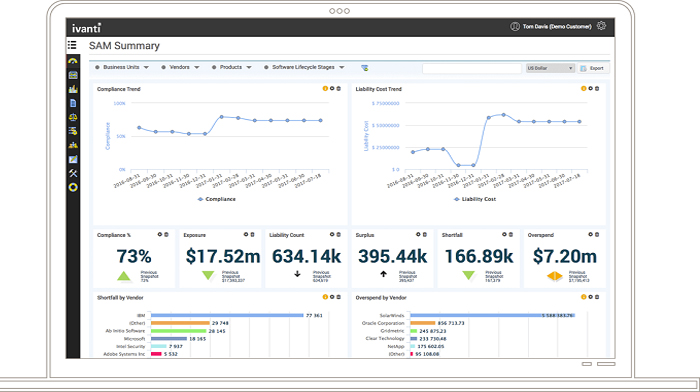Click the 395.44k surplus value

pos(393,256)
